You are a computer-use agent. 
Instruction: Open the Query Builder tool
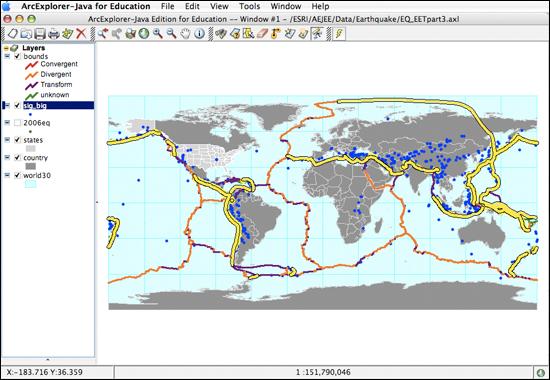click(235, 34)
